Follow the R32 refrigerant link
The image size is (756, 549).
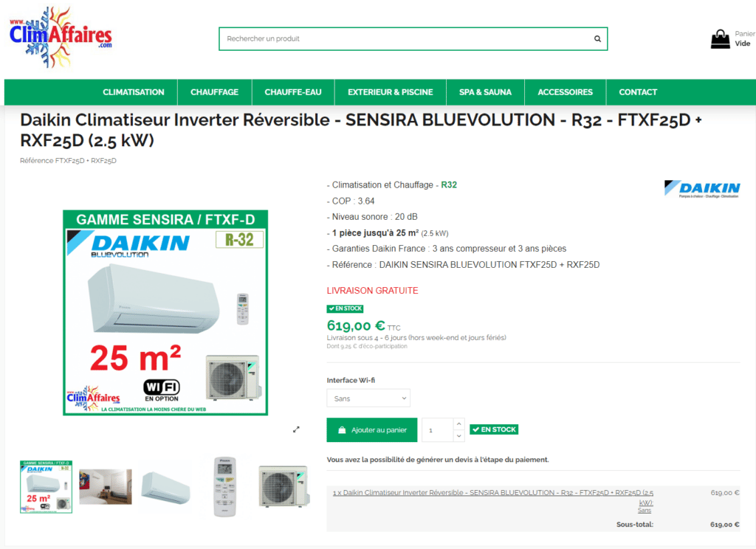(x=449, y=185)
